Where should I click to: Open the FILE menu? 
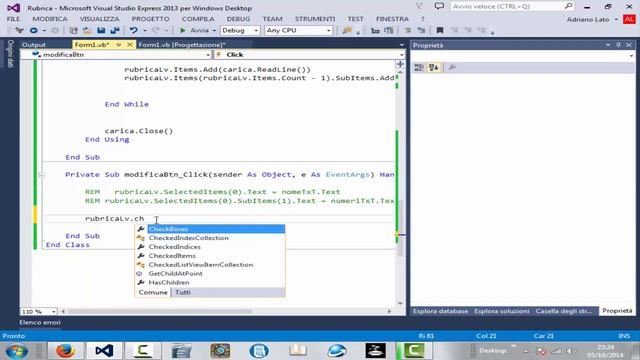[x=13, y=19]
